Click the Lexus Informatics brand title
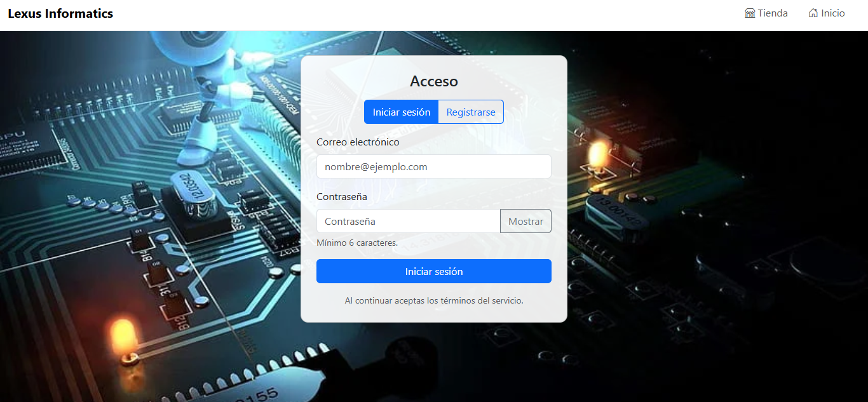The height and width of the screenshot is (402, 868). [60, 13]
